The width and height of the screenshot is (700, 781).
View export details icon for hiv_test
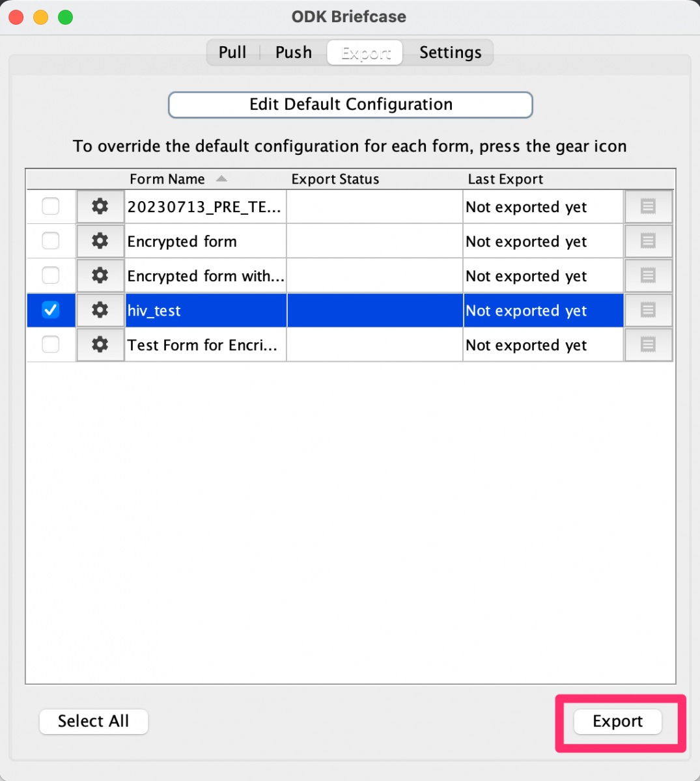pos(648,310)
